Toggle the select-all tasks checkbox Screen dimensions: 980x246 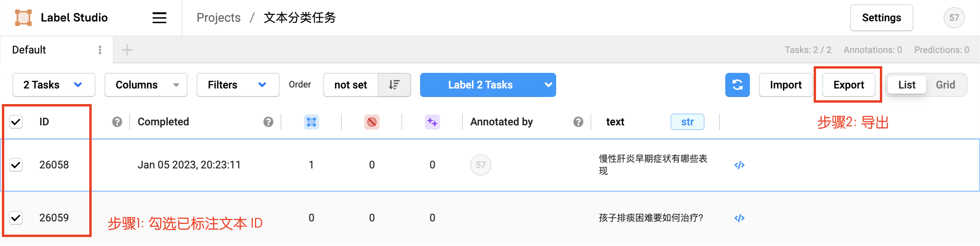pos(16,122)
